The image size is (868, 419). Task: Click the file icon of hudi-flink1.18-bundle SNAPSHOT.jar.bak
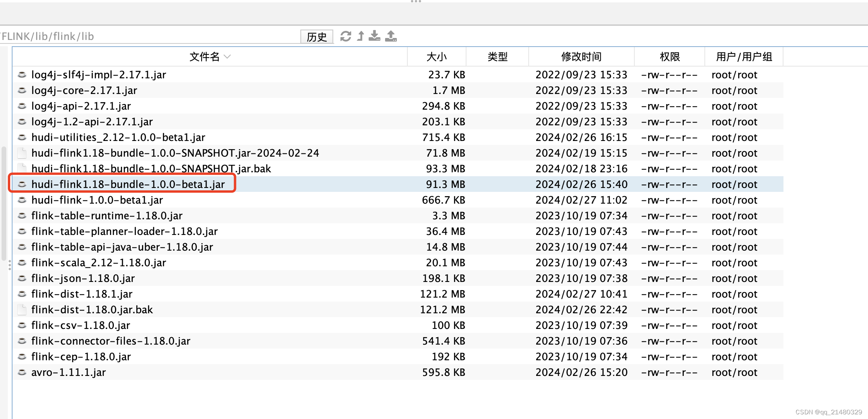pyautogui.click(x=22, y=168)
